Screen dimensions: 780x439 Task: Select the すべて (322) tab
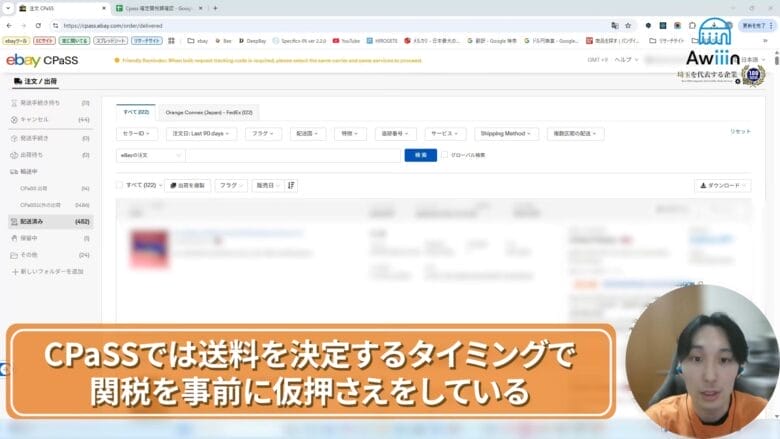pyautogui.click(x=136, y=112)
